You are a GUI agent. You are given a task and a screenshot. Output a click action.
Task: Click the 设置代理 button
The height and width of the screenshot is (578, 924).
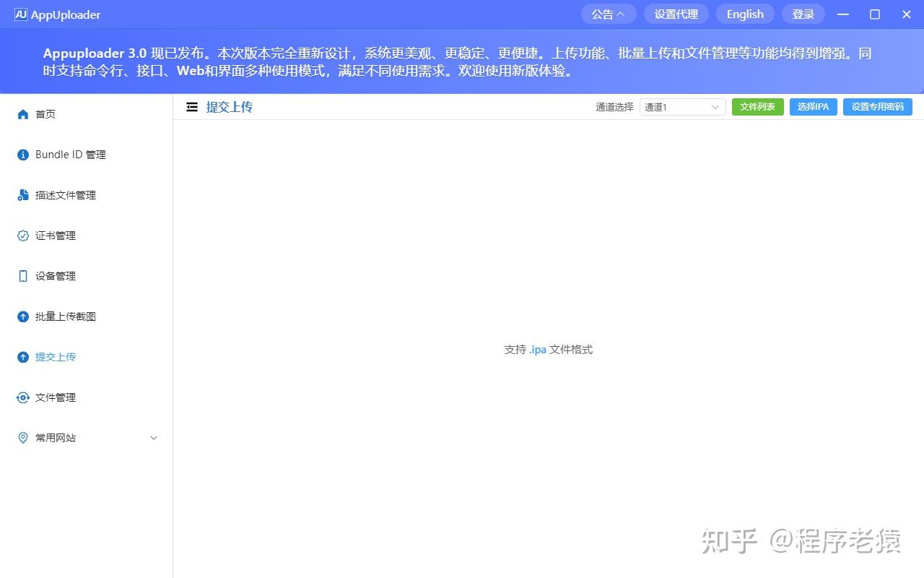point(676,14)
